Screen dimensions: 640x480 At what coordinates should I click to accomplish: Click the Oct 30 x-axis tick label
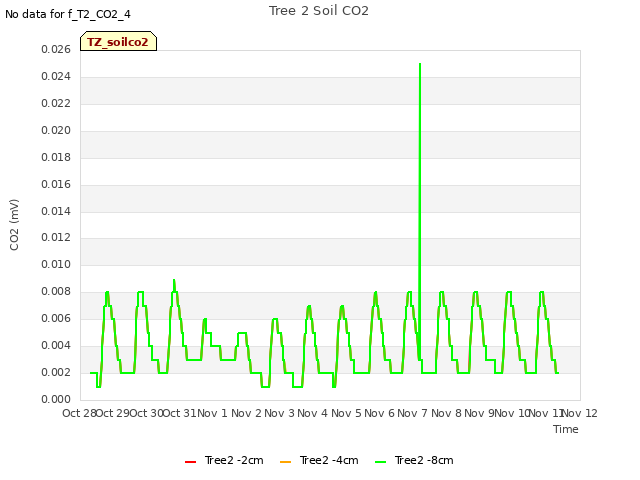pyautogui.click(x=147, y=413)
